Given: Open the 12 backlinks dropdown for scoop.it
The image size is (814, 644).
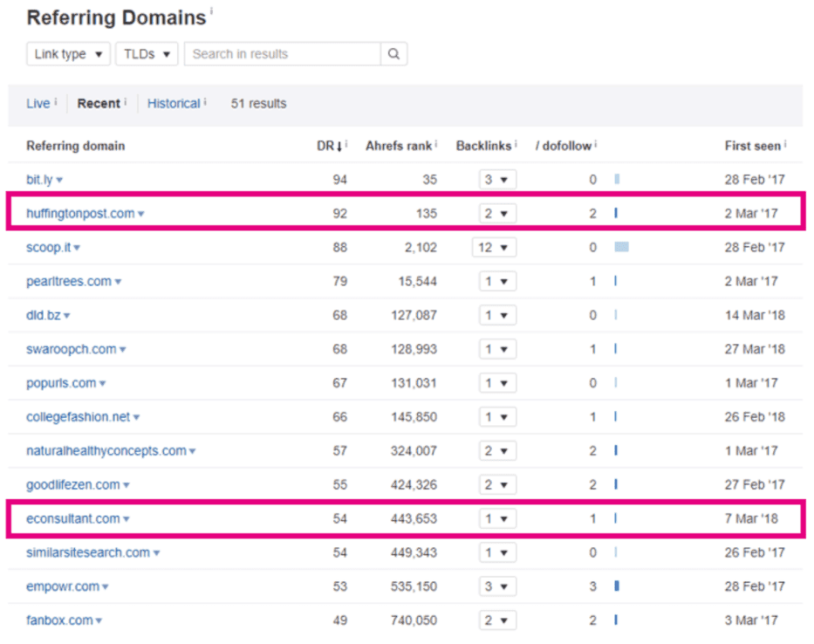Looking at the screenshot, I should click(494, 247).
